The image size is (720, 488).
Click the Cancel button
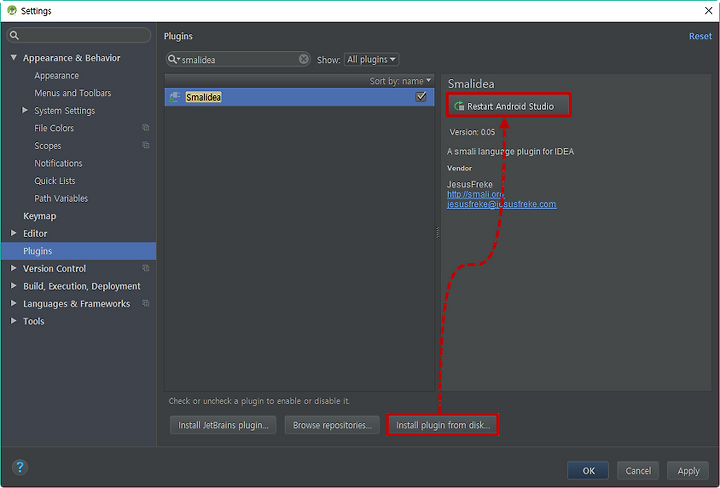[x=638, y=471]
